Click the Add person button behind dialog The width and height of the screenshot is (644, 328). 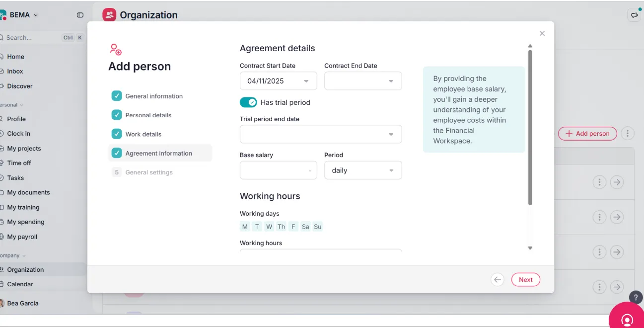click(587, 134)
